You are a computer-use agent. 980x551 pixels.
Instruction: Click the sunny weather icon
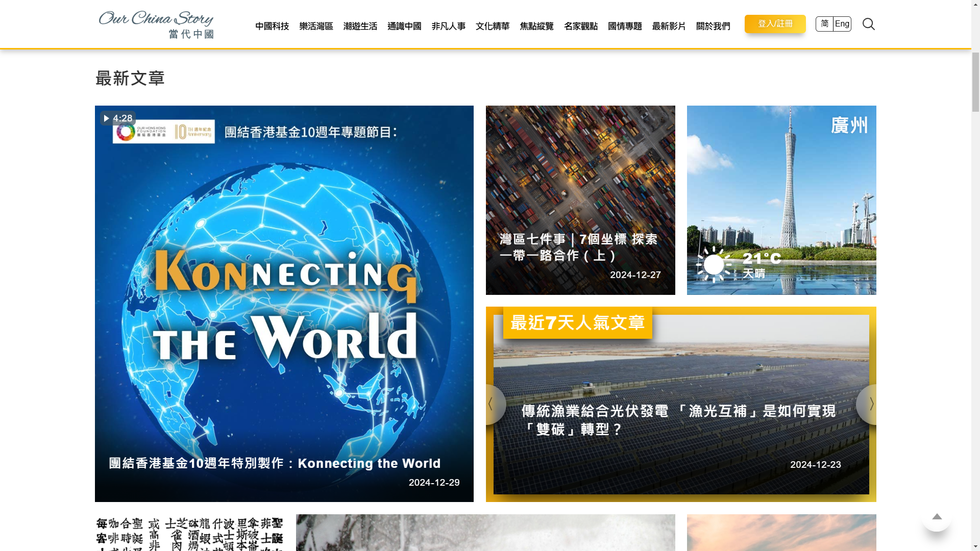(x=714, y=265)
